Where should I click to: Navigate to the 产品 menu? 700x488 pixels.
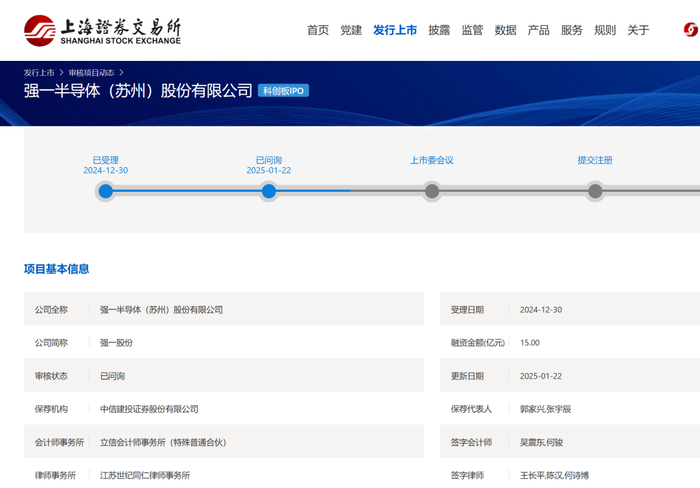(538, 30)
